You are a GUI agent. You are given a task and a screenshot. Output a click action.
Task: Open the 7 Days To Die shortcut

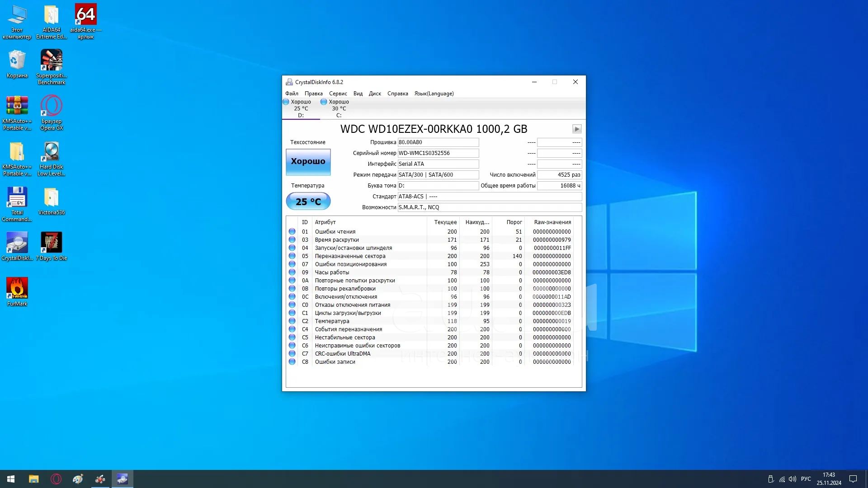tap(51, 243)
